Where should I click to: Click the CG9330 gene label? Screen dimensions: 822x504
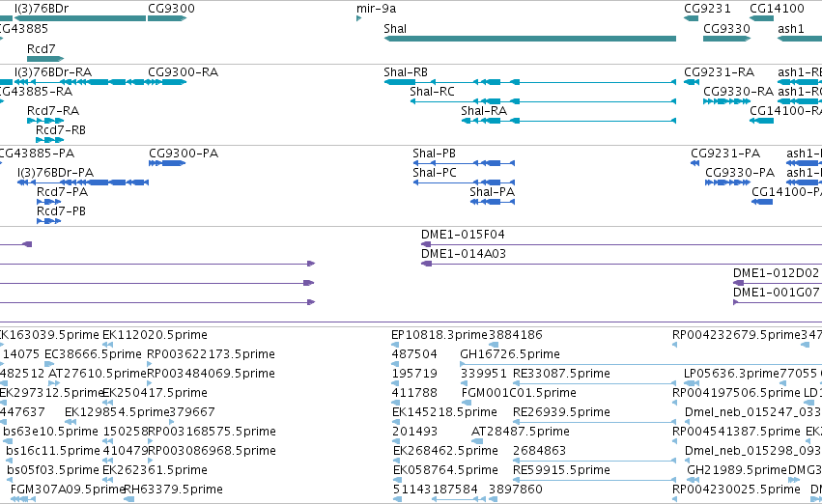726,29
